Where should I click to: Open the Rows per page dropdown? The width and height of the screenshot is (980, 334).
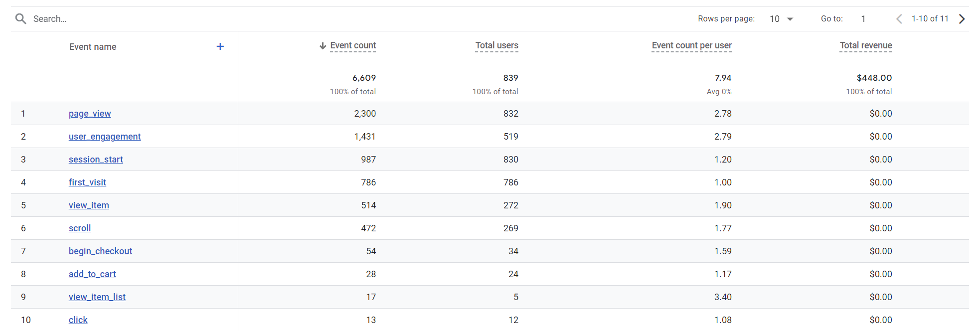tap(781, 19)
